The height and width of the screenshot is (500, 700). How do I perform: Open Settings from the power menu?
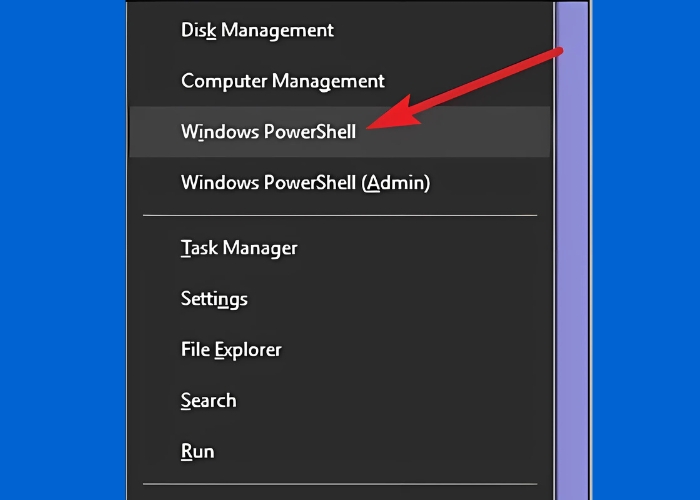point(214,298)
